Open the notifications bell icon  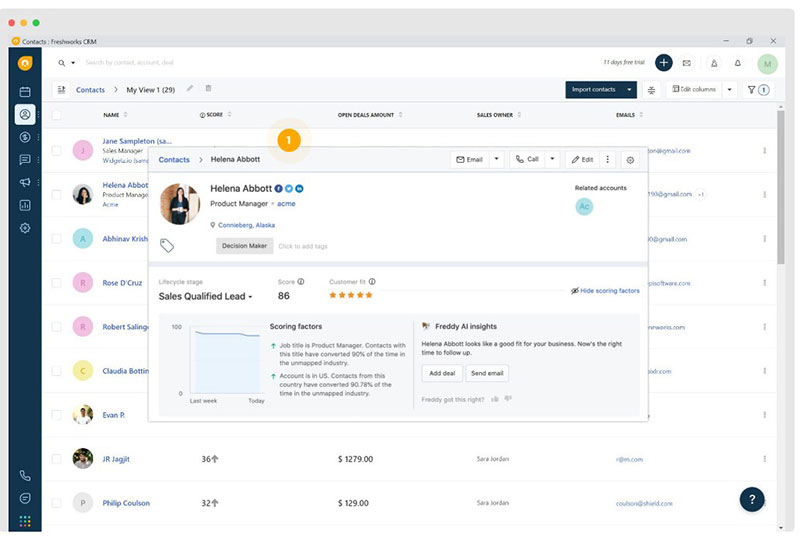tap(737, 63)
